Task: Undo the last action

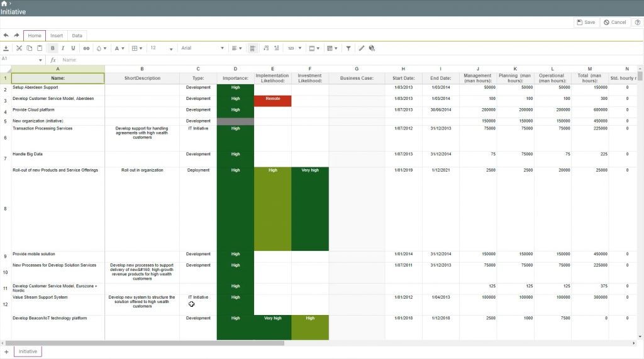Action: [x=6, y=35]
